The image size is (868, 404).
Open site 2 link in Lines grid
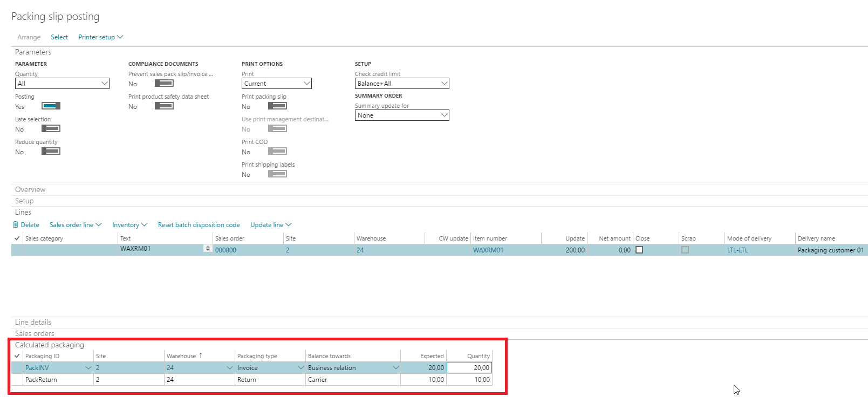click(288, 250)
